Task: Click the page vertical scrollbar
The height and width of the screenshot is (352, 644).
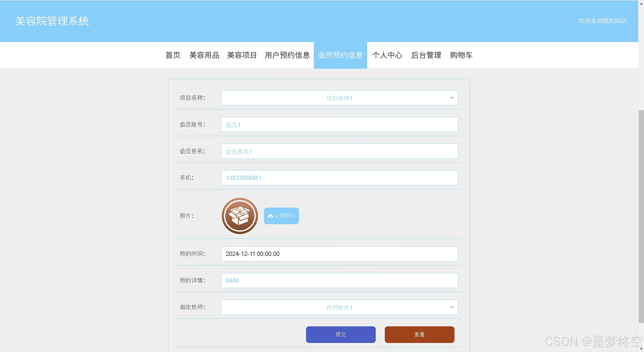Action: tap(641, 216)
